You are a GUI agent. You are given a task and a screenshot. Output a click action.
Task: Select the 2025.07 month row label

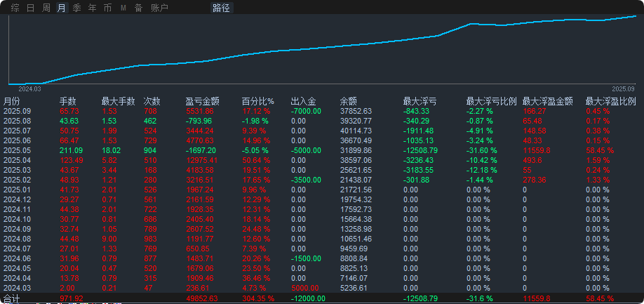tap(17, 131)
